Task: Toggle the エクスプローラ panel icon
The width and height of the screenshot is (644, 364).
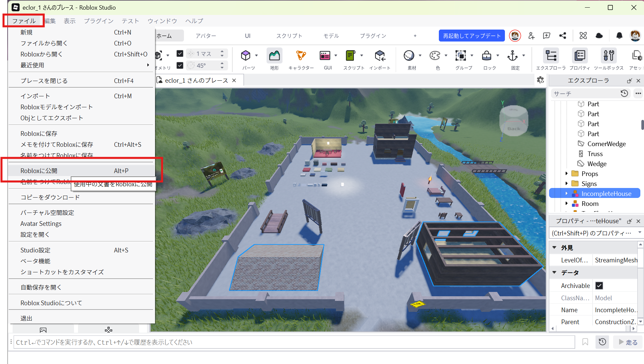Action: click(x=551, y=56)
